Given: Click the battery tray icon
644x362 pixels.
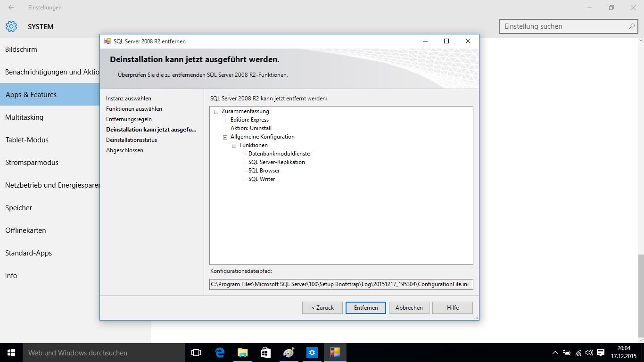Looking at the screenshot, I should (567, 353).
